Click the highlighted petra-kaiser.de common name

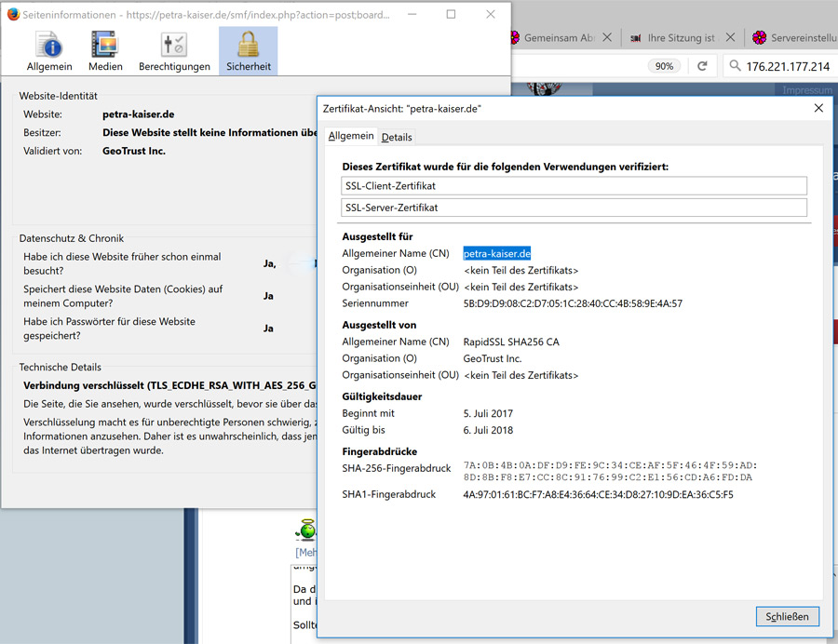pos(496,253)
